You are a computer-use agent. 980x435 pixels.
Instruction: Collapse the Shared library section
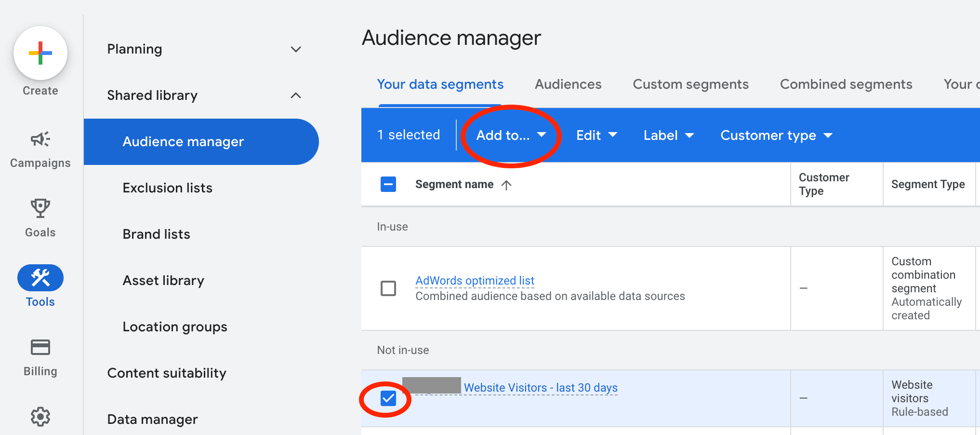tap(296, 95)
